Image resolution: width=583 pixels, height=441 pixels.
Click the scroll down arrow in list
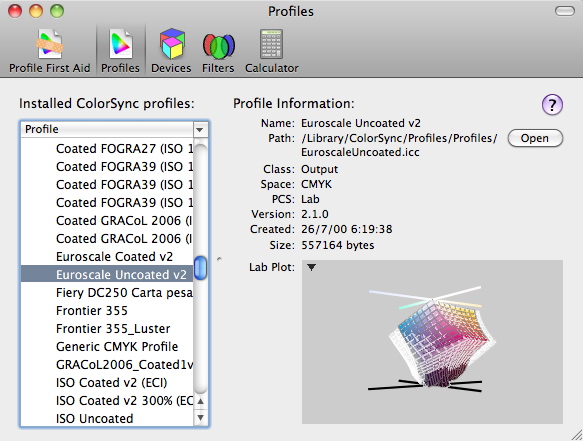tap(200, 418)
